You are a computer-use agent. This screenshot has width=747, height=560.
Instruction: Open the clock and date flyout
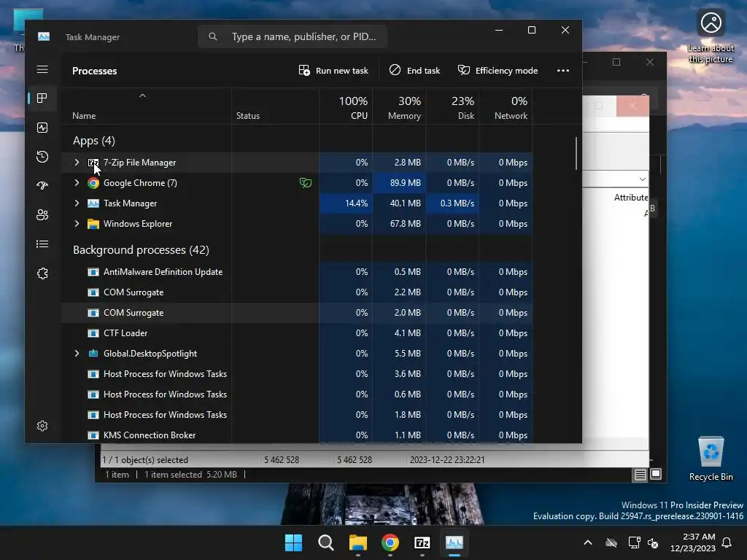[693, 542]
